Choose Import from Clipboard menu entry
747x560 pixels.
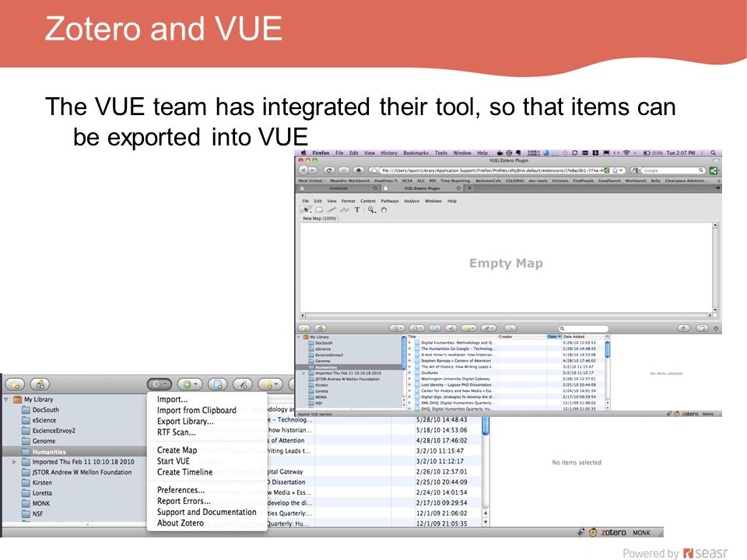tap(196, 411)
